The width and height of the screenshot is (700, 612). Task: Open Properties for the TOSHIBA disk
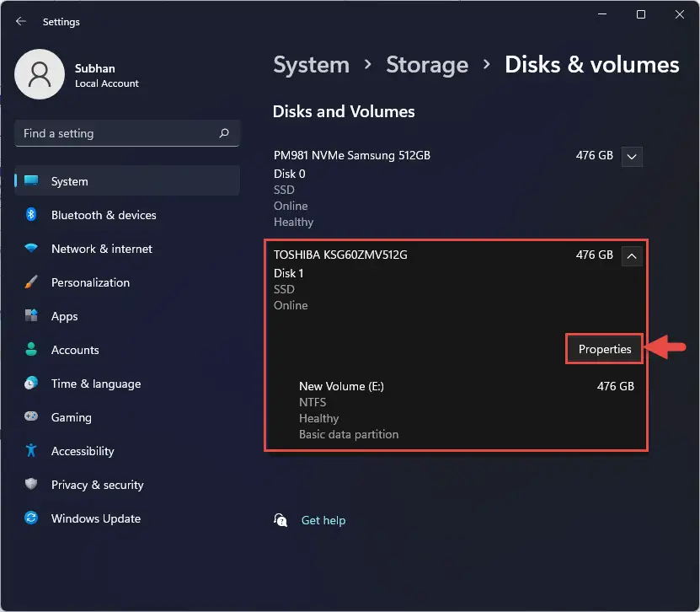point(605,349)
